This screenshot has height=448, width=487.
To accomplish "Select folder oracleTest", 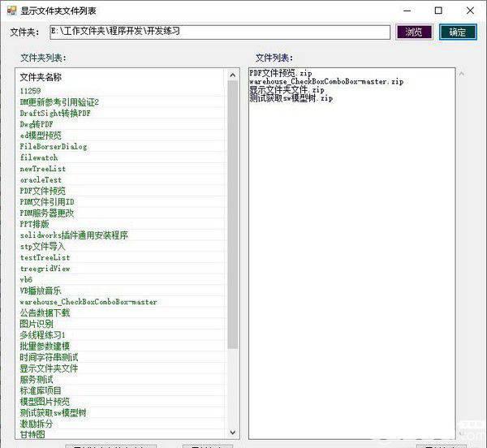I will 41,179.
